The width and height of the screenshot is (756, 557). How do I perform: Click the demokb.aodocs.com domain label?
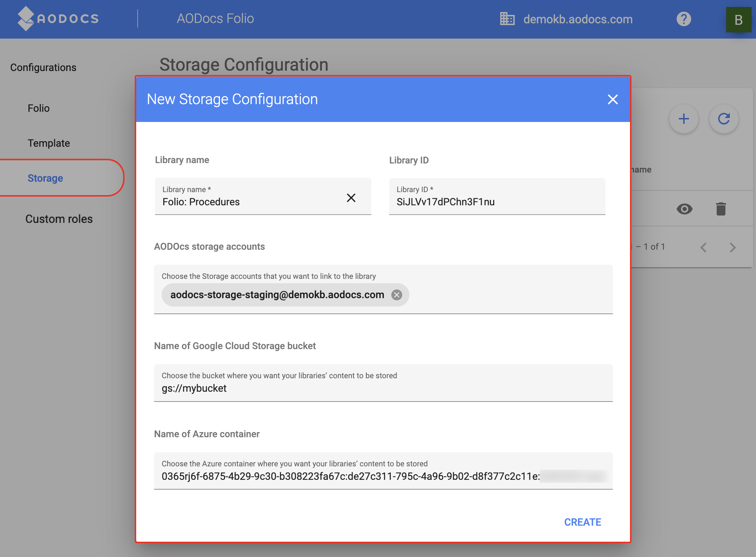tap(578, 19)
